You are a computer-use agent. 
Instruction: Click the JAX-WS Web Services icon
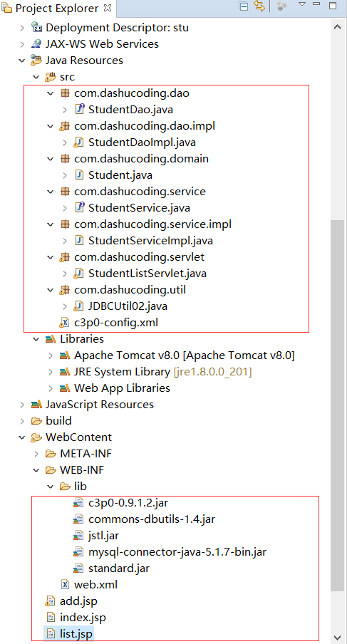point(37,44)
